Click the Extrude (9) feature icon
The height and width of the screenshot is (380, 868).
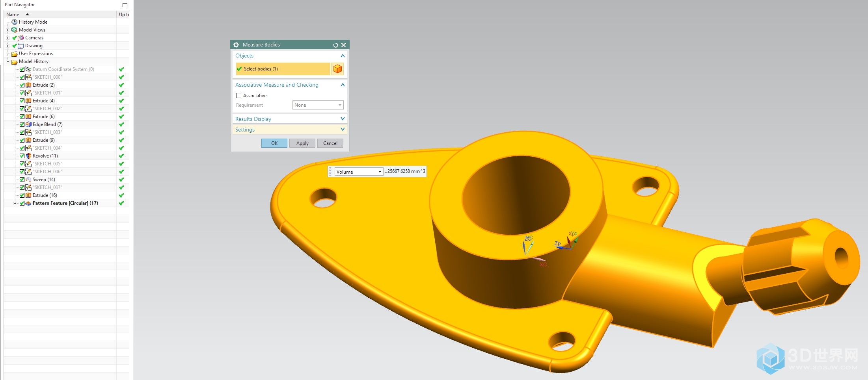point(28,140)
